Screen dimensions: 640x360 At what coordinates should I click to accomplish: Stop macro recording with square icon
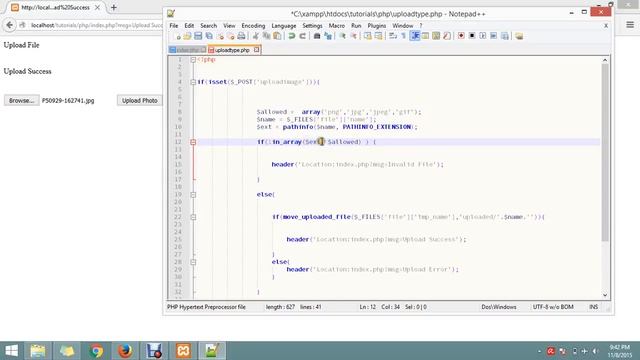click(x=472, y=36)
